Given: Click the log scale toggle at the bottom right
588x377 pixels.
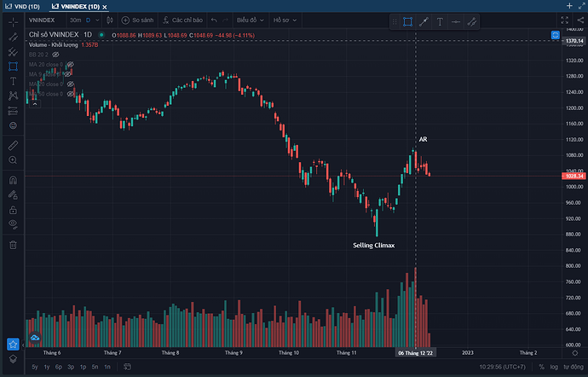Looking at the screenshot, I should [553, 367].
